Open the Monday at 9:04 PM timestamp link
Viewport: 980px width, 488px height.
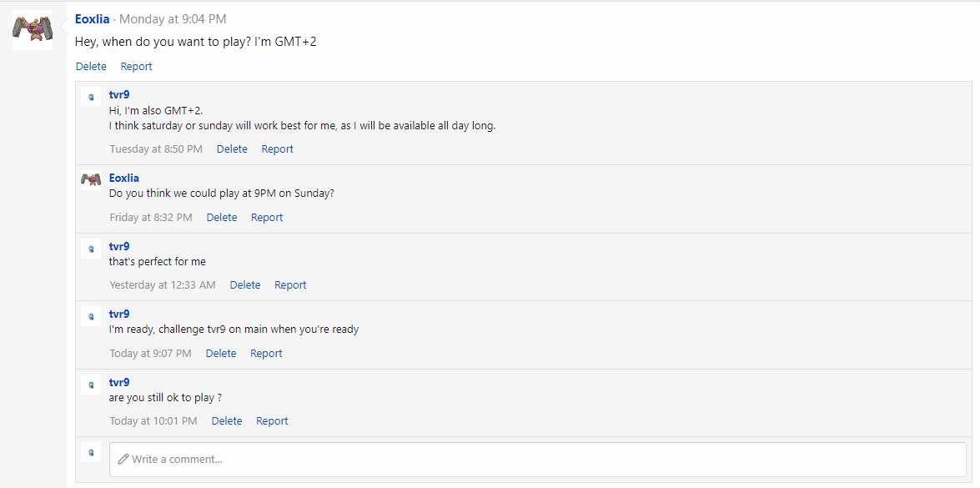(x=173, y=19)
